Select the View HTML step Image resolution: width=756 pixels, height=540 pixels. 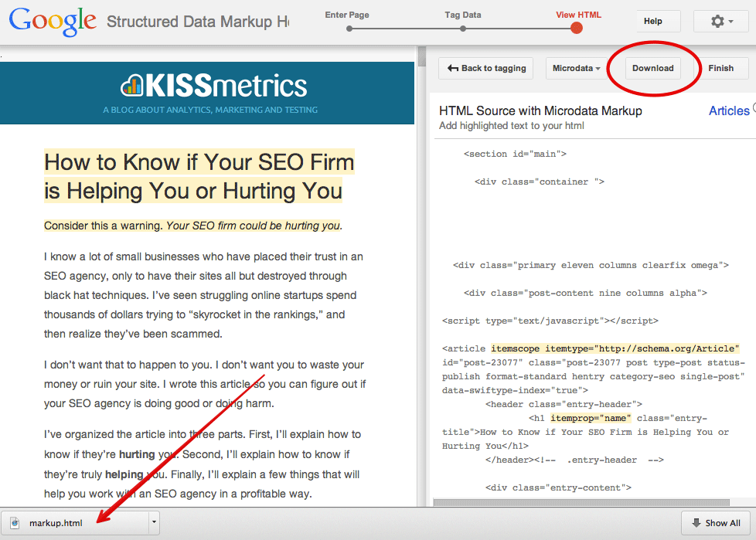[x=578, y=15]
